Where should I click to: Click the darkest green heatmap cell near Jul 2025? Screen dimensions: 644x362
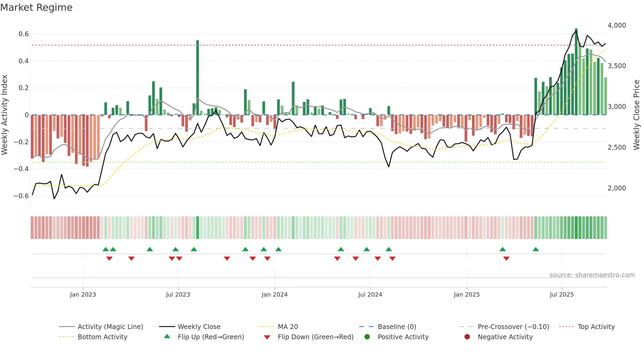[576, 228]
